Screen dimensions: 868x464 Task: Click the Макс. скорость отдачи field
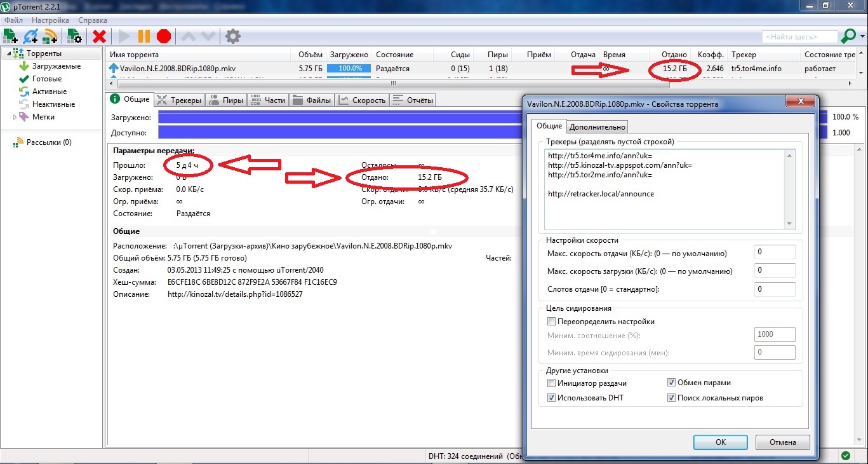[775, 252]
